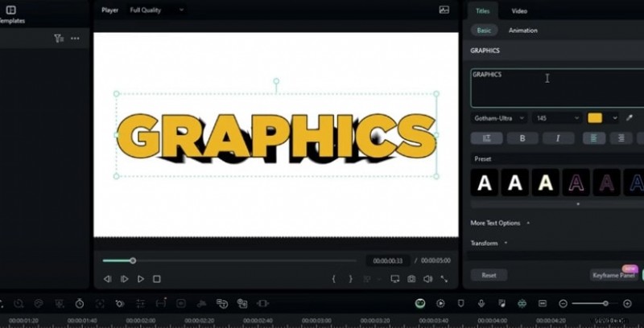Record voiceover with the microphone icon
The image size is (644, 328).
[x=481, y=303]
